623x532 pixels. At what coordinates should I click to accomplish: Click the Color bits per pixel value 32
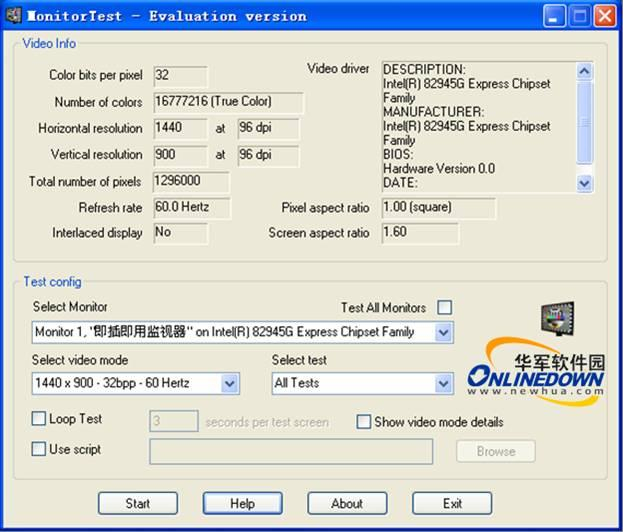pyautogui.click(x=180, y=76)
